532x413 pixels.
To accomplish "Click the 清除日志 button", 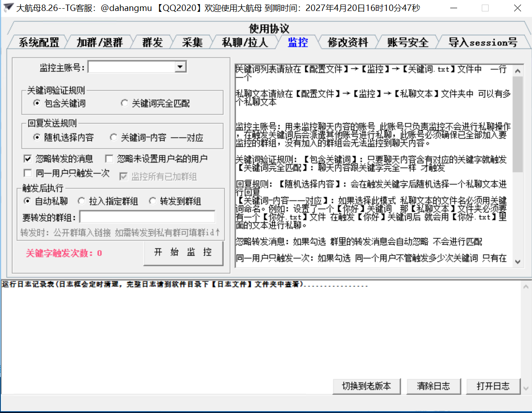I will pyautogui.click(x=433, y=386).
